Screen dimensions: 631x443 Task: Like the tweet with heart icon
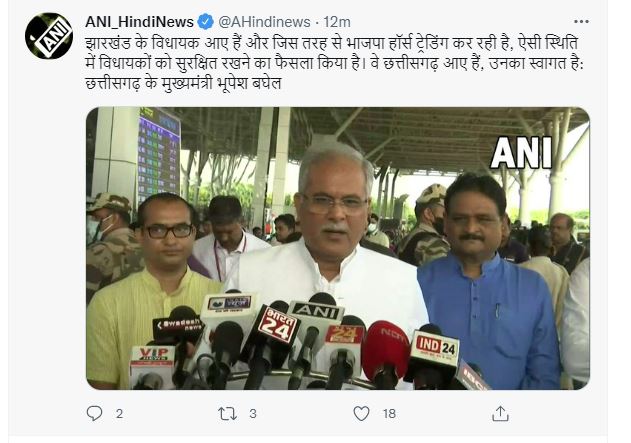[x=361, y=413]
